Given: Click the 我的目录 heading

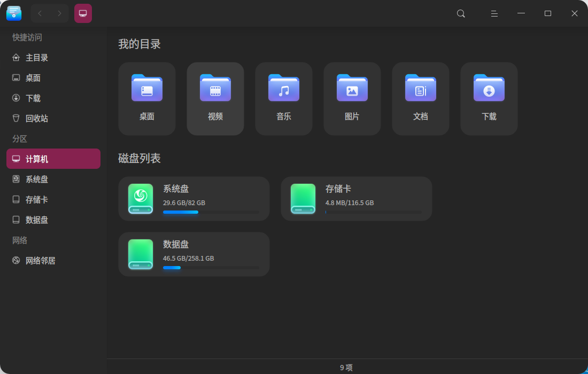Looking at the screenshot, I should 140,44.
